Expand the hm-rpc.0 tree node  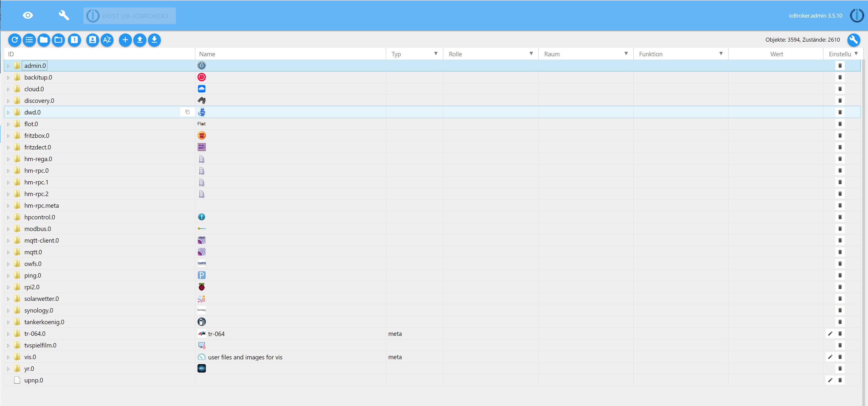(8, 171)
